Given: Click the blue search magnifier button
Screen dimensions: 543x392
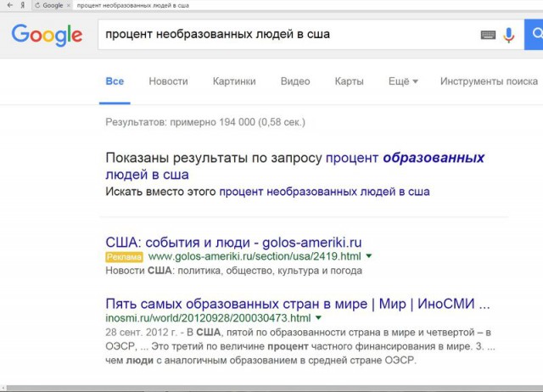Looking at the screenshot, I should click(x=534, y=34).
